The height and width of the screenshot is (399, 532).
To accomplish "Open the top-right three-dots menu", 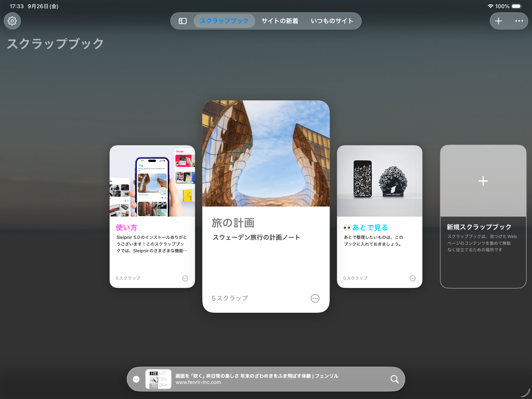I will [x=519, y=21].
